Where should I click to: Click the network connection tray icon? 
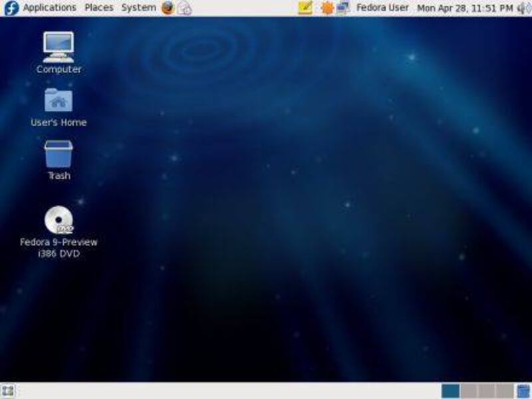[342, 8]
